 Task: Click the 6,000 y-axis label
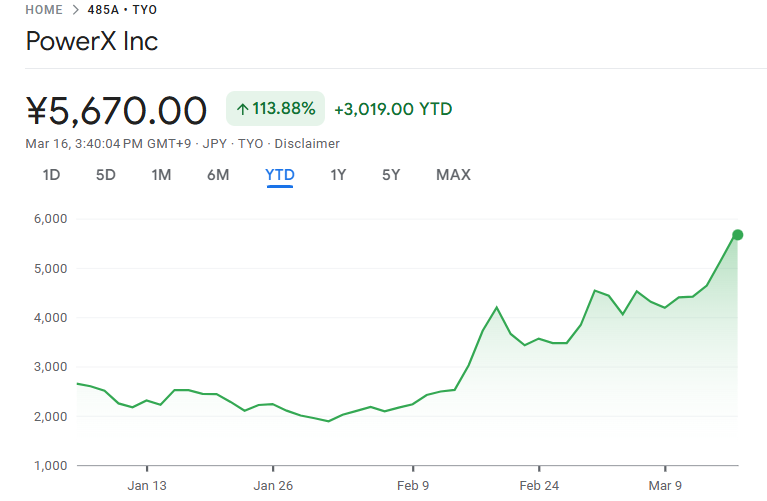click(x=50, y=219)
